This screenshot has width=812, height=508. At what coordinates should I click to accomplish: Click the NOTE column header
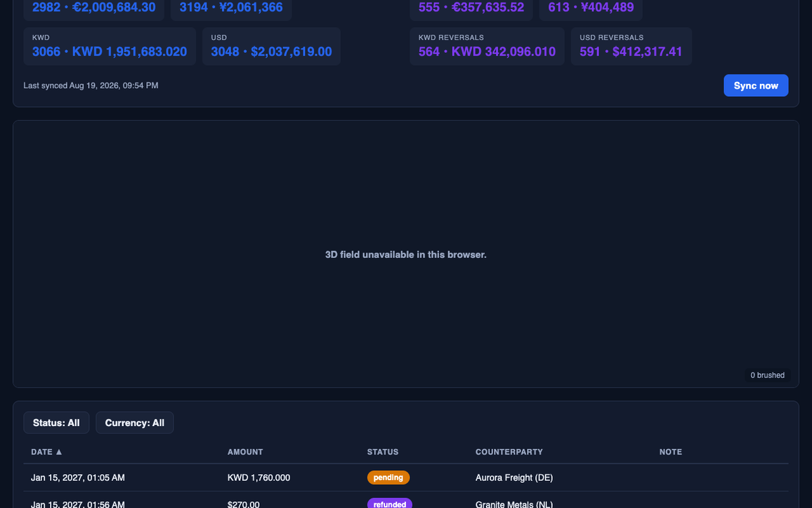(671, 452)
